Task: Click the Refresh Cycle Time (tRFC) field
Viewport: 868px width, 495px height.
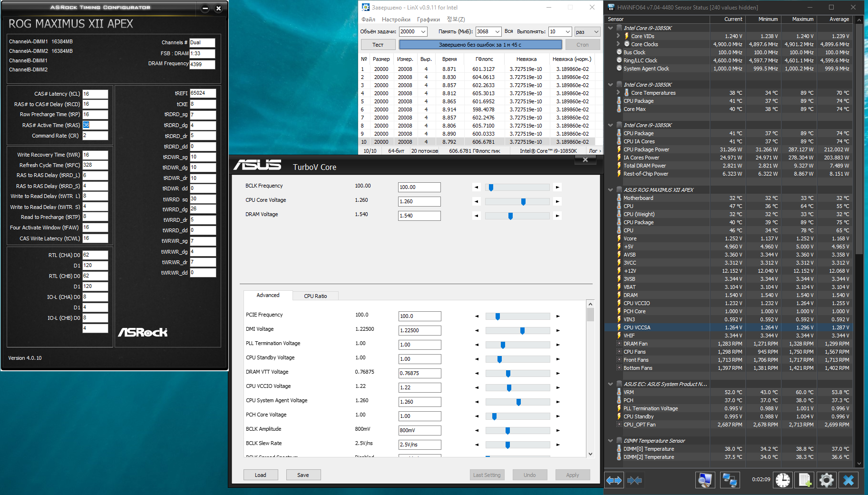Action: pyautogui.click(x=95, y=165)
